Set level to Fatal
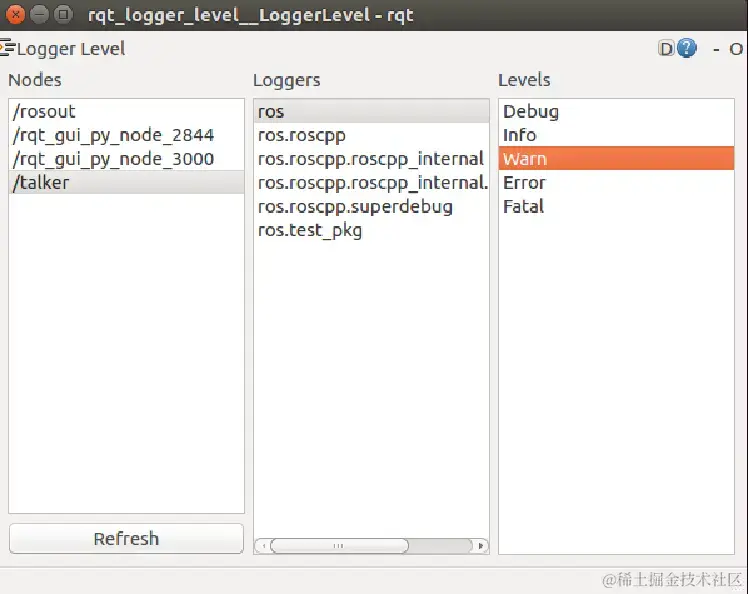Image resolution: width=748 pixels, height=594 pixels. pos(616,206)
